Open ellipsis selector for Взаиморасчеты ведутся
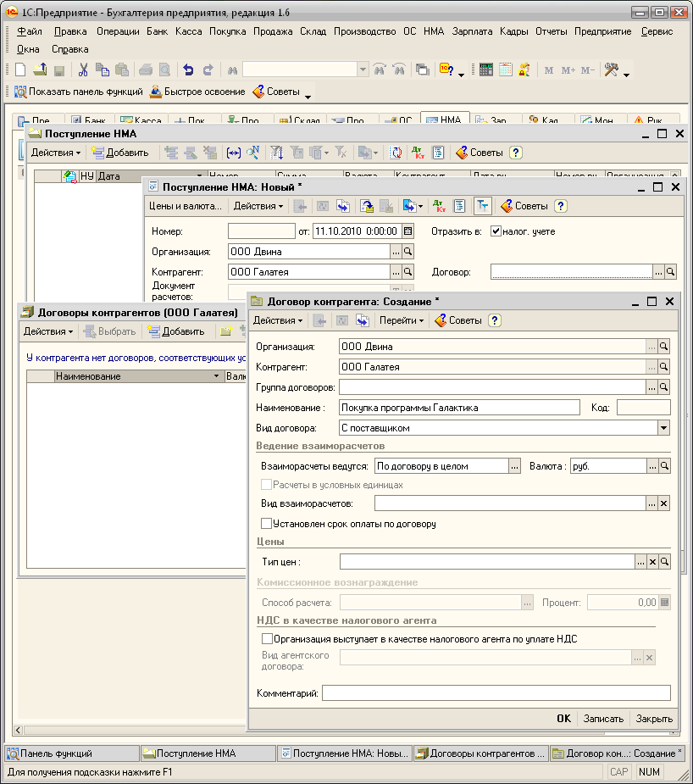693x784 pixels. [x=514, y=466]
